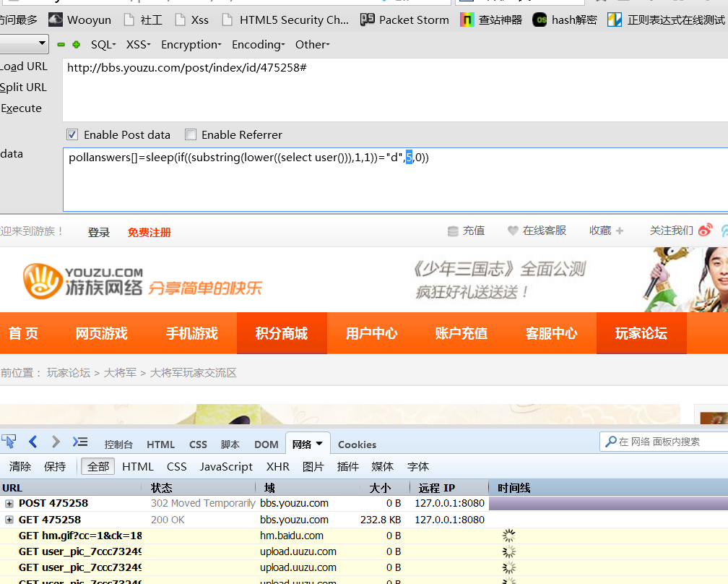This screenshot has width=728, height=584.
Task: Switch to the DOM tab
Action: click(266, 445)
